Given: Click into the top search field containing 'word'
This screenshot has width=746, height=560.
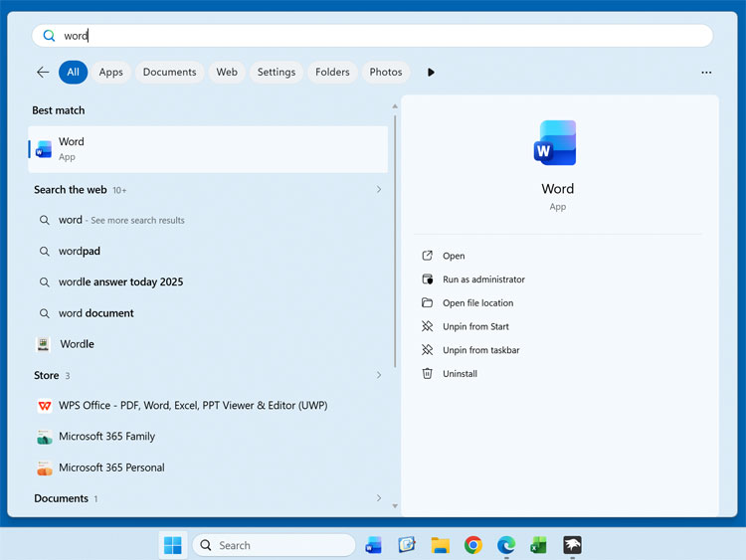Looking at the screenshot, I should [373, 36].
